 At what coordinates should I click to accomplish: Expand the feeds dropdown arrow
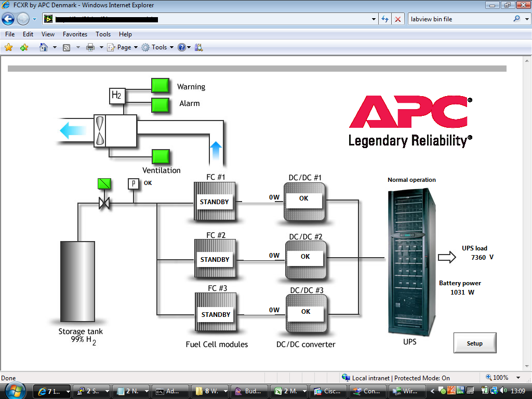click(x=78, y=47)
